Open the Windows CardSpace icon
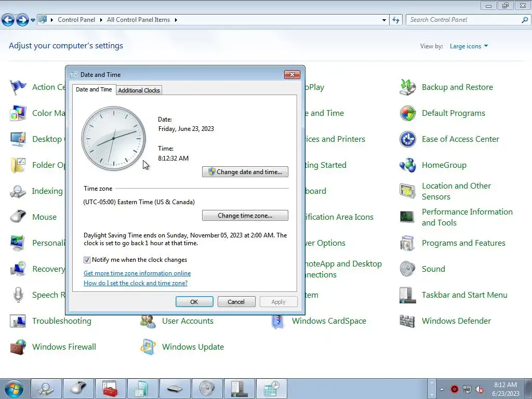Image resolution: width=532 pixels, height=399 pixels. [x=278, y=321]
